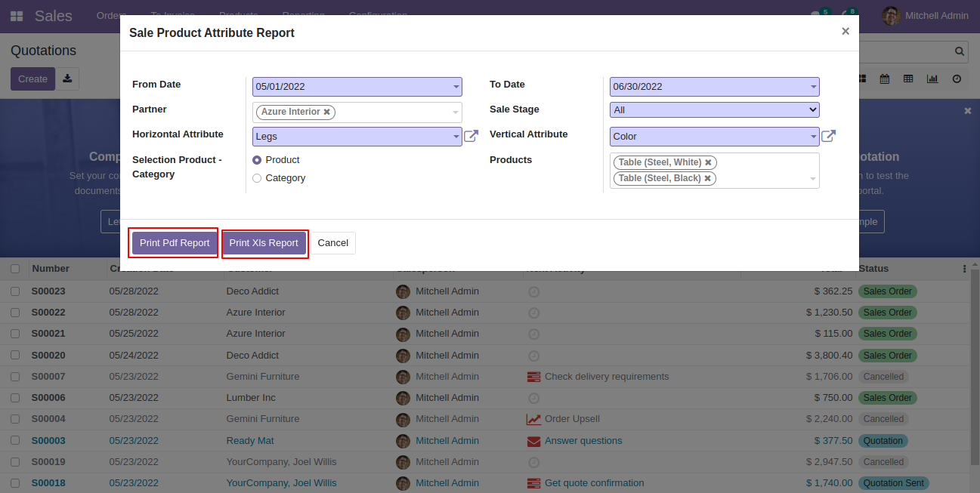Viewport: 980px width, 493px height.
Task: Click the Answer questions activity text
Action: [x=583, y=441]
